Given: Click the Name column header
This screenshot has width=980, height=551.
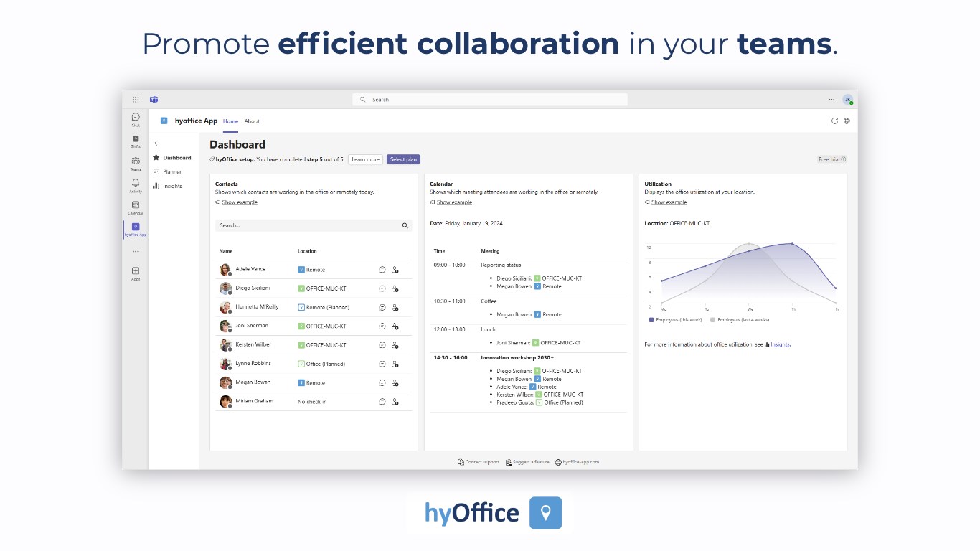Looking at the screenshot, I should 226,251.
